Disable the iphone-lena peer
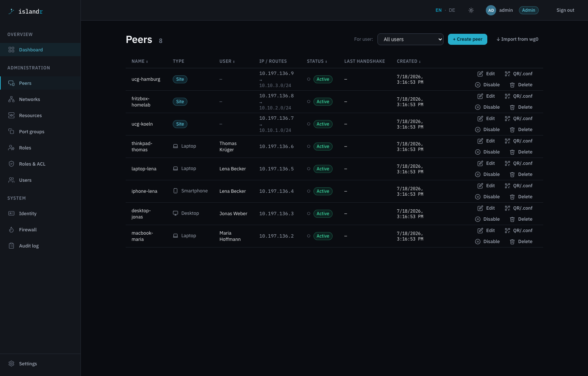The height and width of the screenshot is (376, 588). (x=487, y=197)
